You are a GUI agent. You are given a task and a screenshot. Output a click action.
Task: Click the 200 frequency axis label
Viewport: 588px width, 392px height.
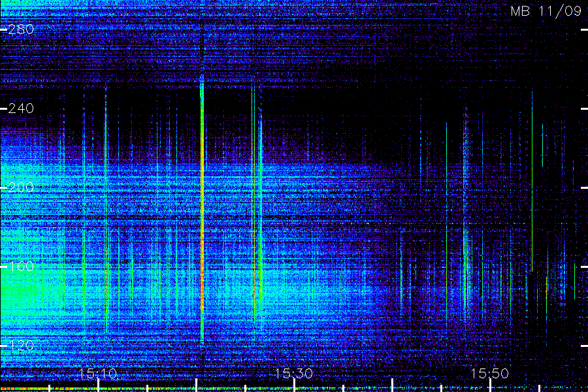[x=21, y=188]
